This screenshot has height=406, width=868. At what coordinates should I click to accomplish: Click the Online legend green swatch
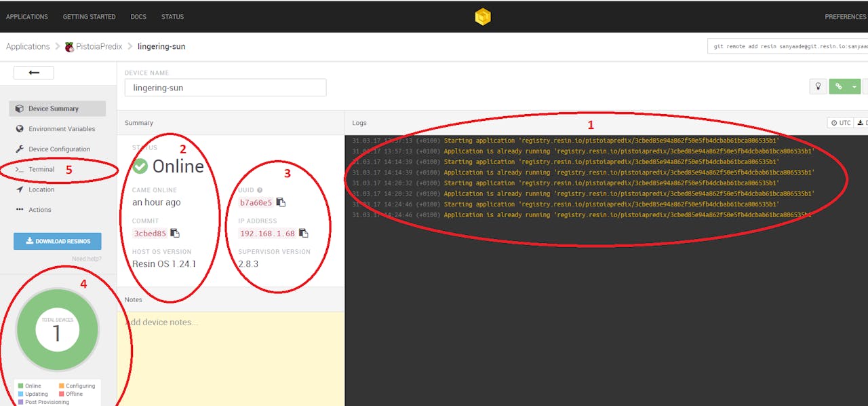[20, 386]
